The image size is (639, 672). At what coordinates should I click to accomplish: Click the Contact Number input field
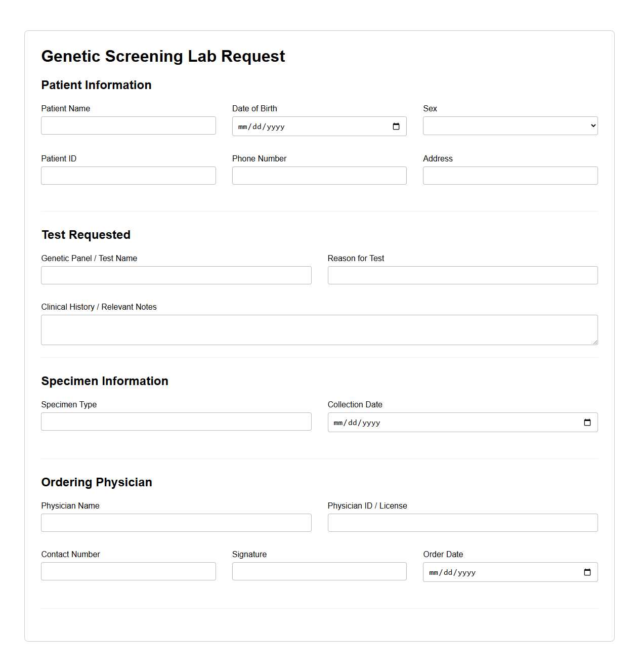tap(128, 571)
